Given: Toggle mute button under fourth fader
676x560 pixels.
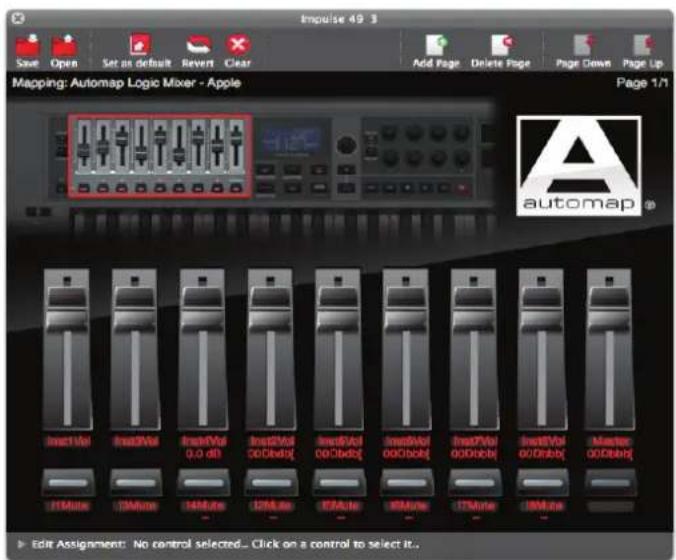Looking at the screenshot, I should tap(271, 482).
